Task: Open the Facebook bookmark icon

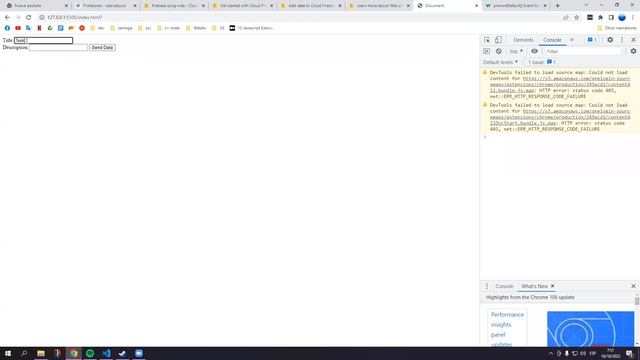Action: pyautogui.click(x=7, y=28)
